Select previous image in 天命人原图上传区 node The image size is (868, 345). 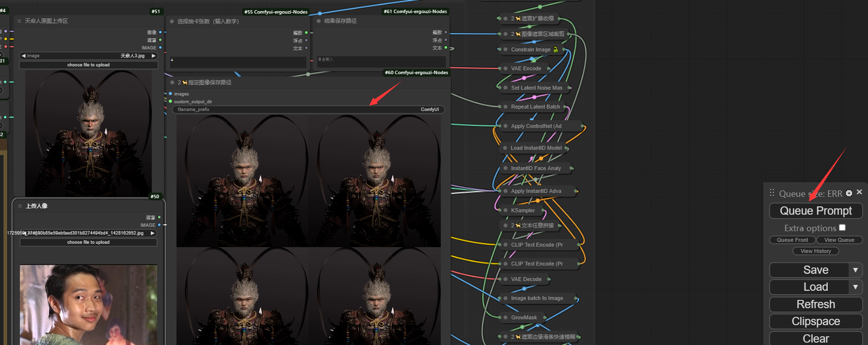click(x=23, y=56)
